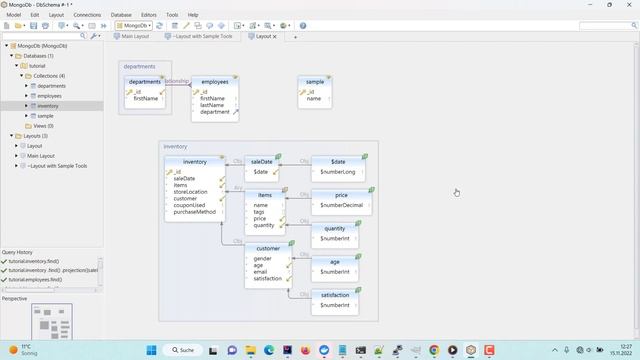Switch to the ~Layout with Sample Tools tab
This screenshot has width=640, height=360.
(199, 36)
